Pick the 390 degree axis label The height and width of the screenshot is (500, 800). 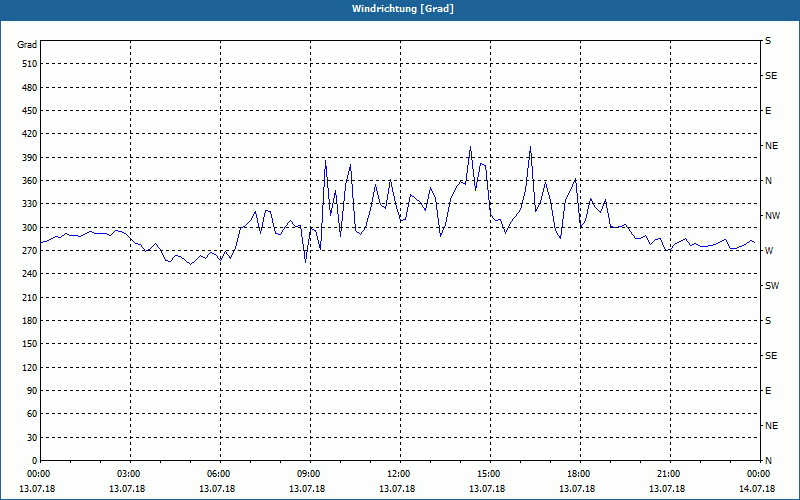coord(29,157)
